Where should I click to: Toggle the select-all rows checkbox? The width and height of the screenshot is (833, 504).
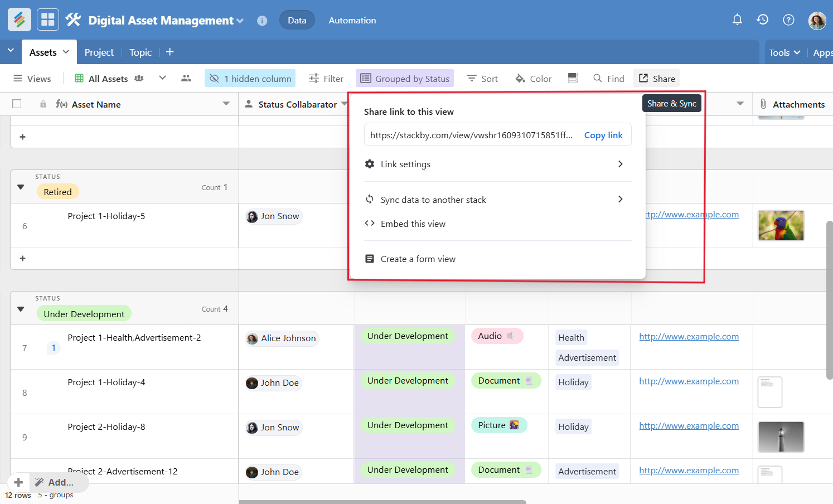(x=17, y=104)
